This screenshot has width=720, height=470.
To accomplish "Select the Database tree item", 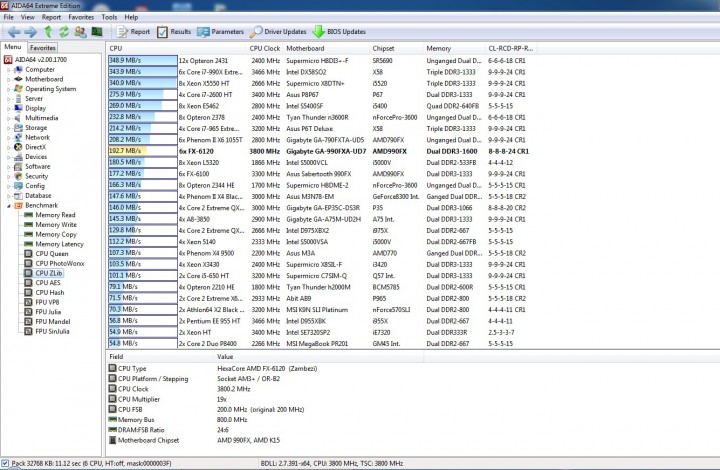I will (38, 195).
